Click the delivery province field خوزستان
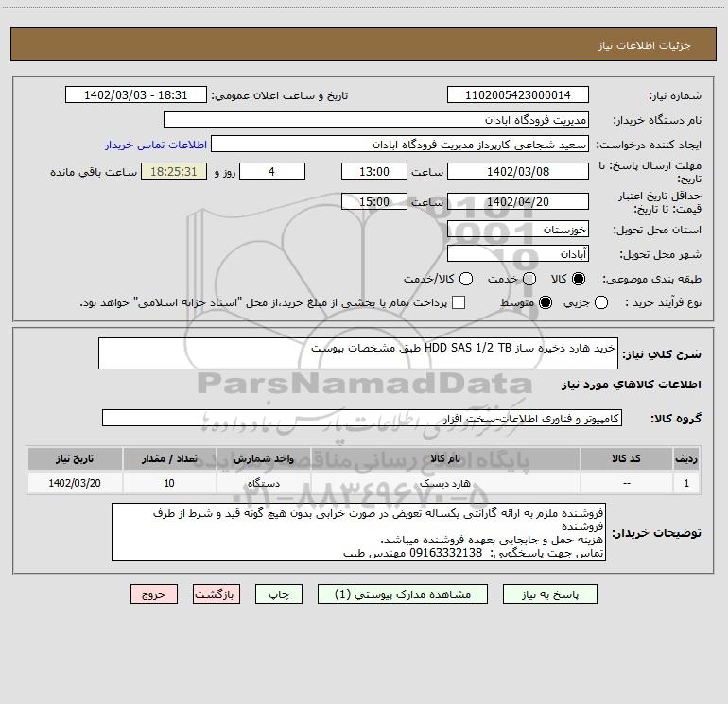Viewport: 728px width, 704px height. point(518,230)
